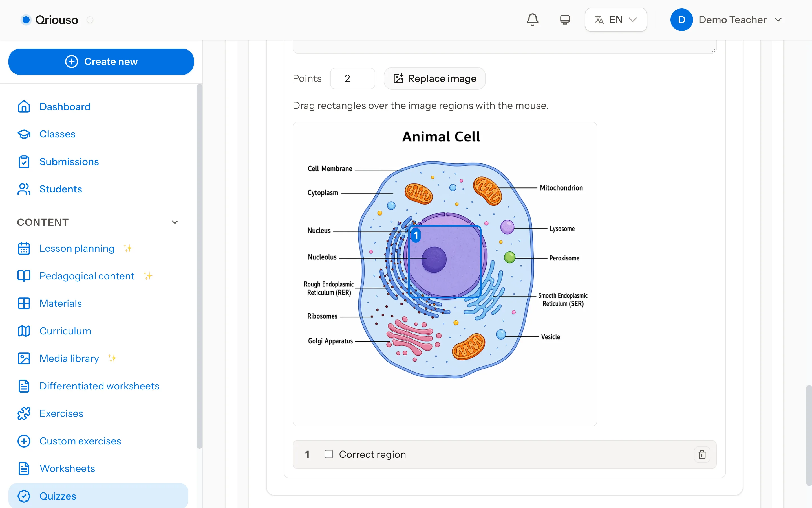The width and height of the screenshot is (812, 508).
Task: Click the Pedagogical content sparkle icon
Action: click(148, 276)
